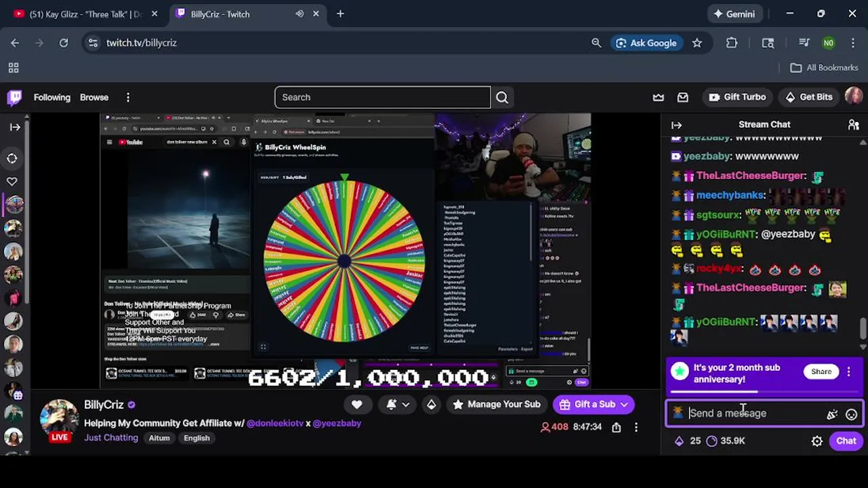Open the Hype Chat diamond icon
This screenshot has width=868, height=488.
coord(432,405)
